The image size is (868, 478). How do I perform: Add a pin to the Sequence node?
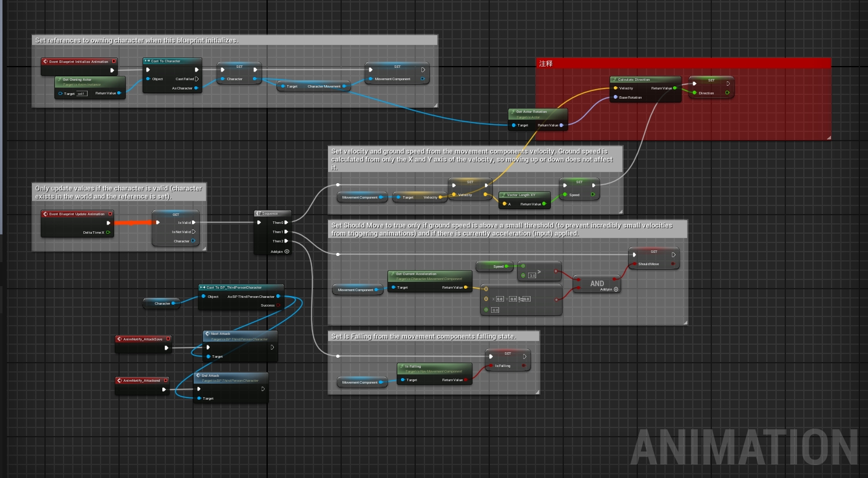(x=287, y=251)
